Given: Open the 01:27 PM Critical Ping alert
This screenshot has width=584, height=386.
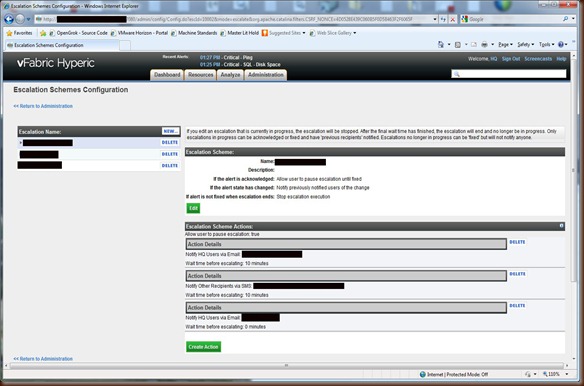Looking at the screenshot, I should (x=226, y=57).
